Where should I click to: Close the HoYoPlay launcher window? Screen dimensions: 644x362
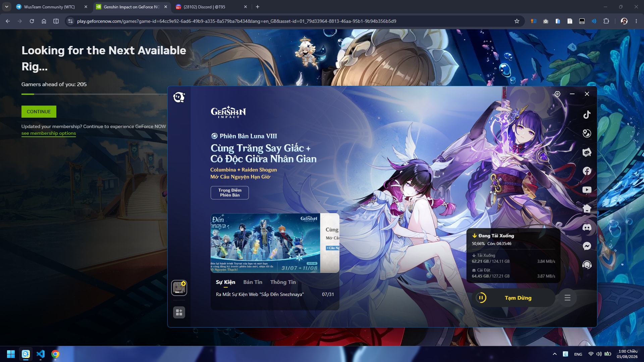(587, 94)
